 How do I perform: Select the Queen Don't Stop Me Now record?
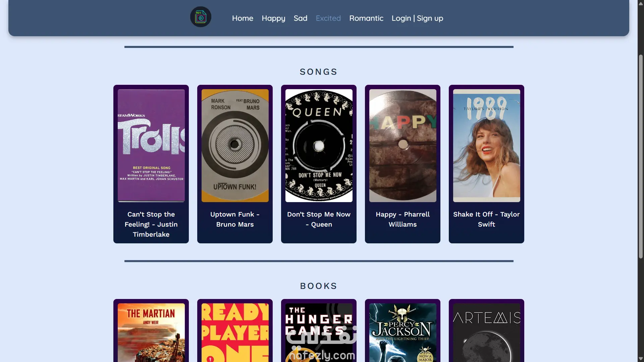point(319,145)
